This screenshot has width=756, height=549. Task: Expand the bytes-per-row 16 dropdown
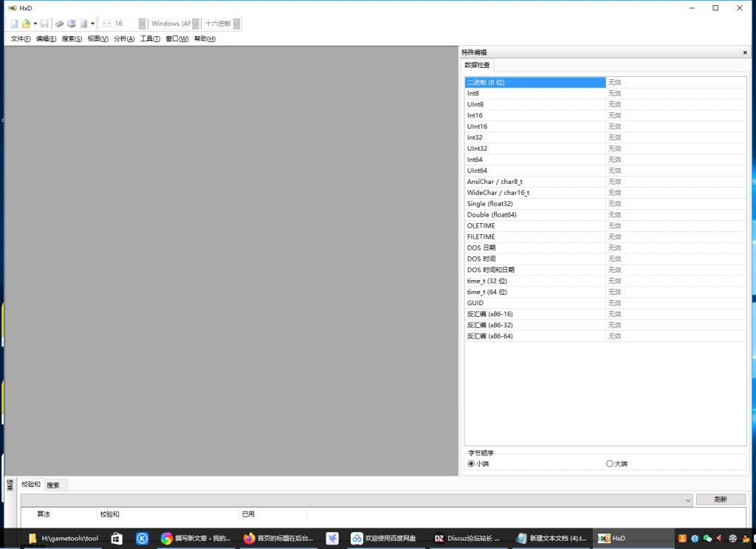pos(140,24)
